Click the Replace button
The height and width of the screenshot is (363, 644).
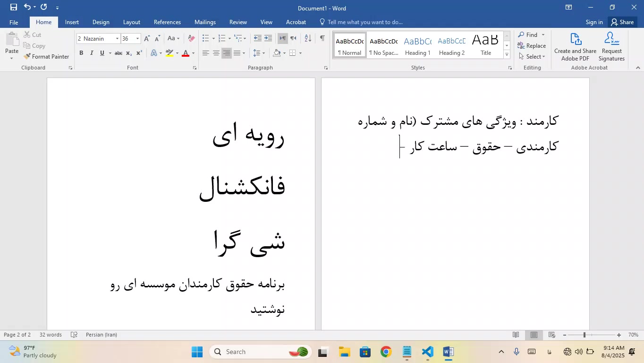point(532,46)
